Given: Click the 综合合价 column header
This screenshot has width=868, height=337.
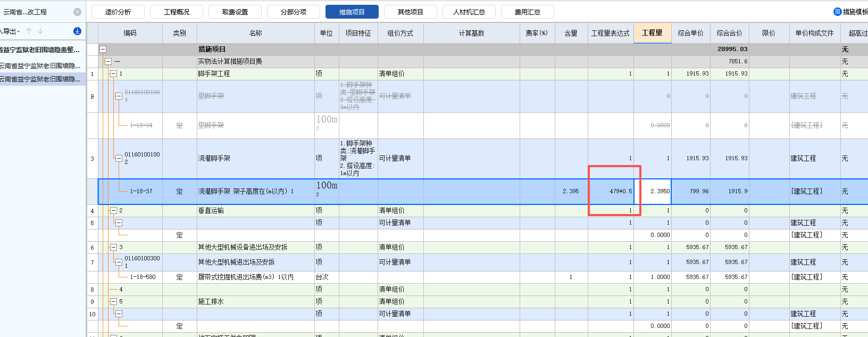Looking at the screenshot, I should pos(730,33).
